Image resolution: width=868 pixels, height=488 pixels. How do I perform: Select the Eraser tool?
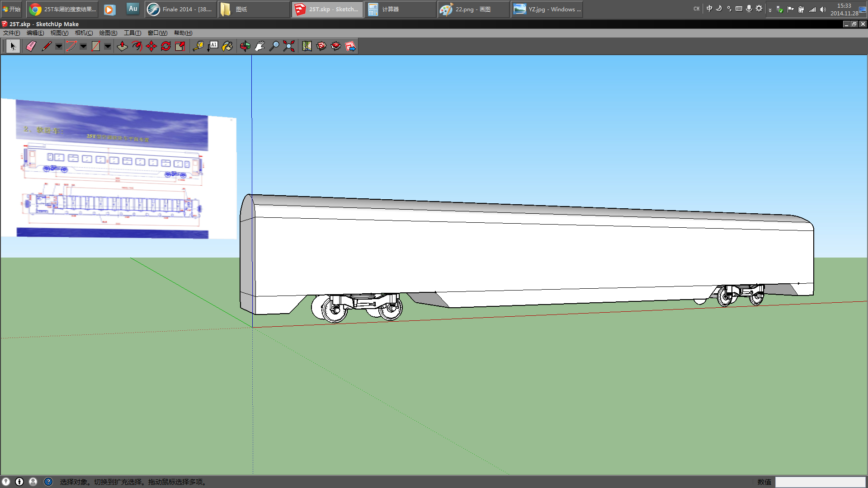pyautogui.click(x=31, y=46)
